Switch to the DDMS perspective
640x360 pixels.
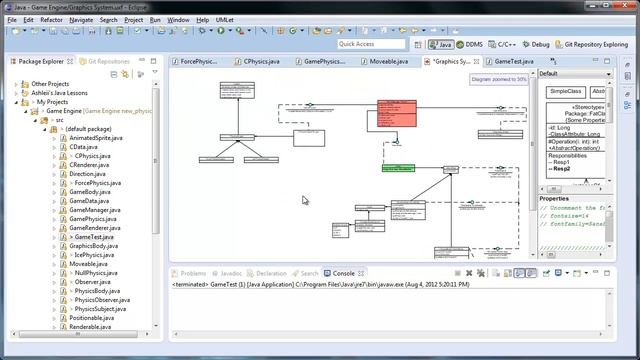(469, 44)
